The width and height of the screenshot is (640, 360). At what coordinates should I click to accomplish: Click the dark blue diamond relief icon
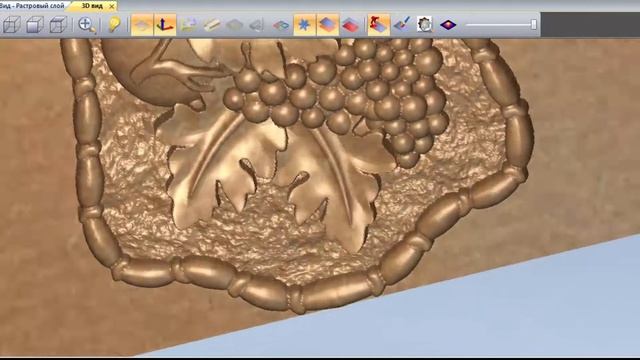pyautogui.click(x=448, y=25)
